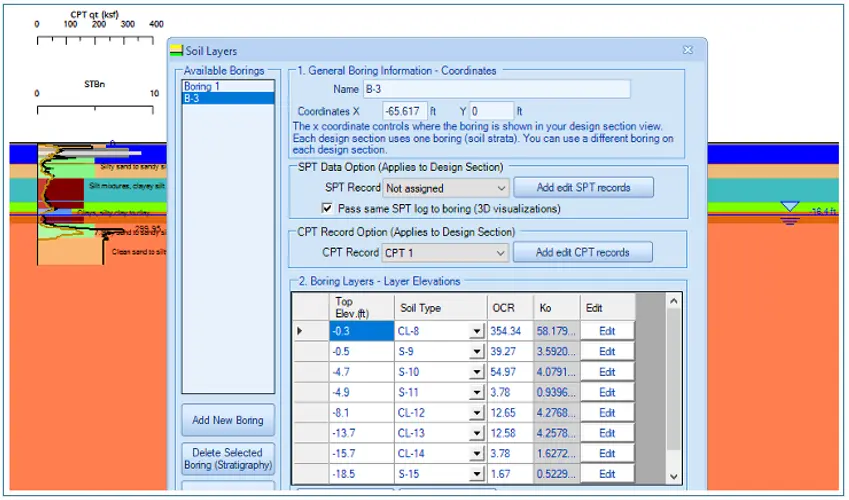
Task: Click Edit for the CL-14 layer
Action: point(607,453)
